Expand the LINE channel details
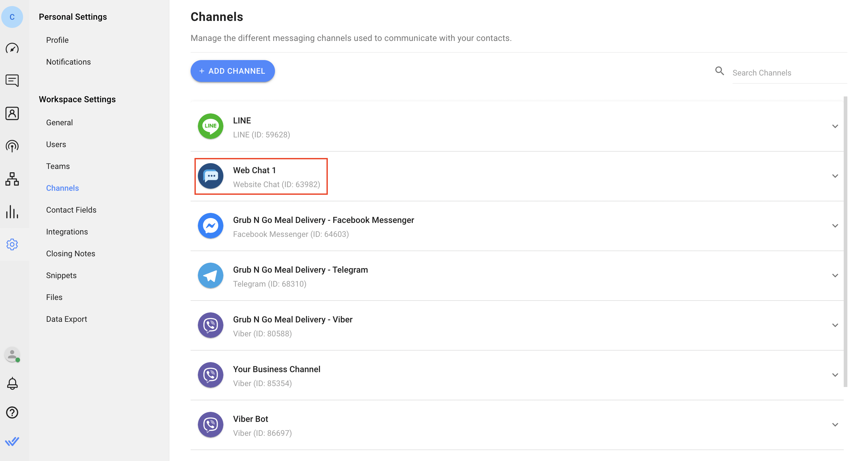Image resolution: width=868 pixels, height=461 pixels. click(835, 126)
